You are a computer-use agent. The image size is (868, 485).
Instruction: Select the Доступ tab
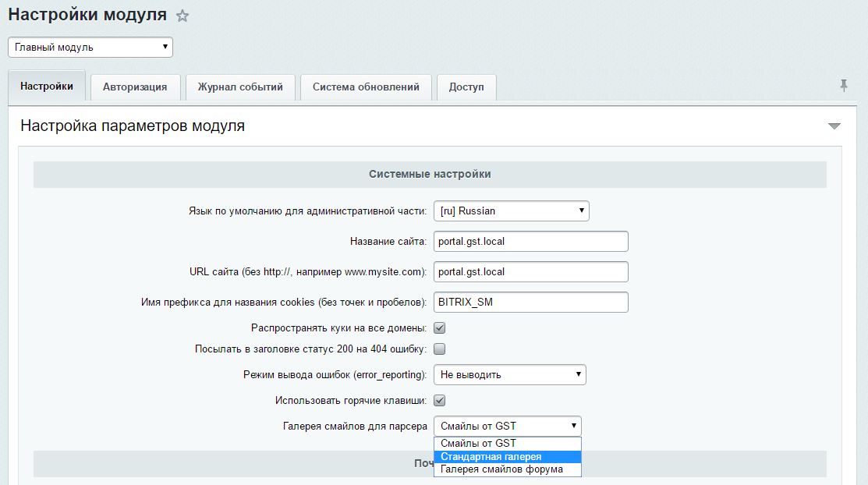pos(466,87)
